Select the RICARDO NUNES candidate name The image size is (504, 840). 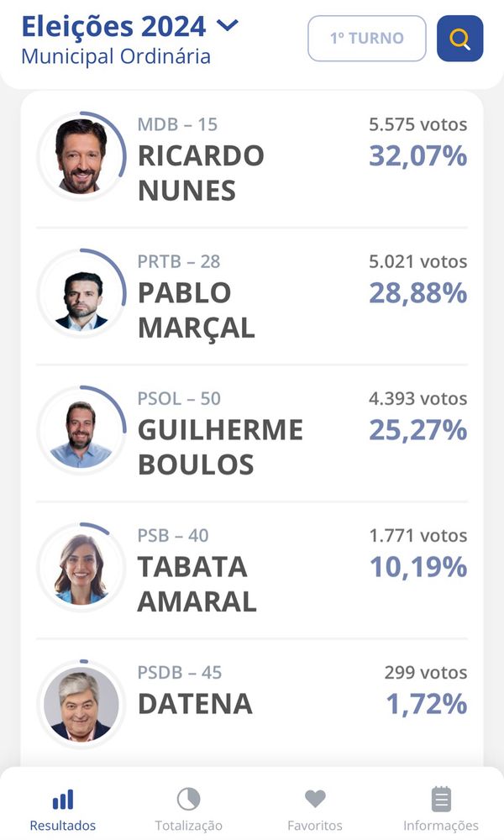coord(201,173)
